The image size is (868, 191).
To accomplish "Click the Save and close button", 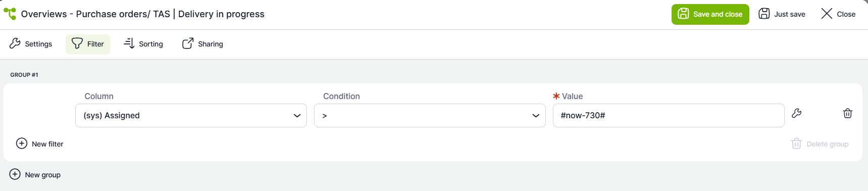I will (710, 14).
